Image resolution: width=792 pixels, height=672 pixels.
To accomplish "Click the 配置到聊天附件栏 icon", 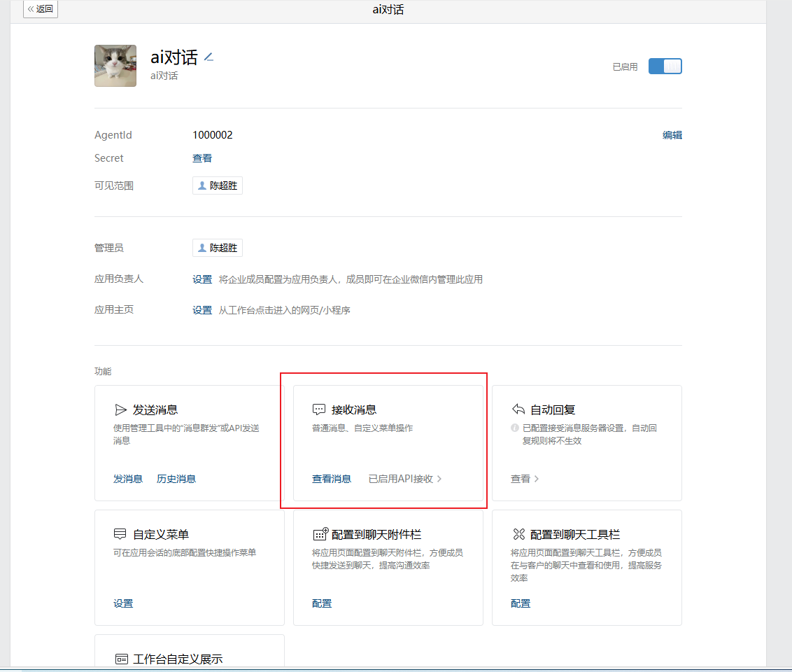I will 320,534.
